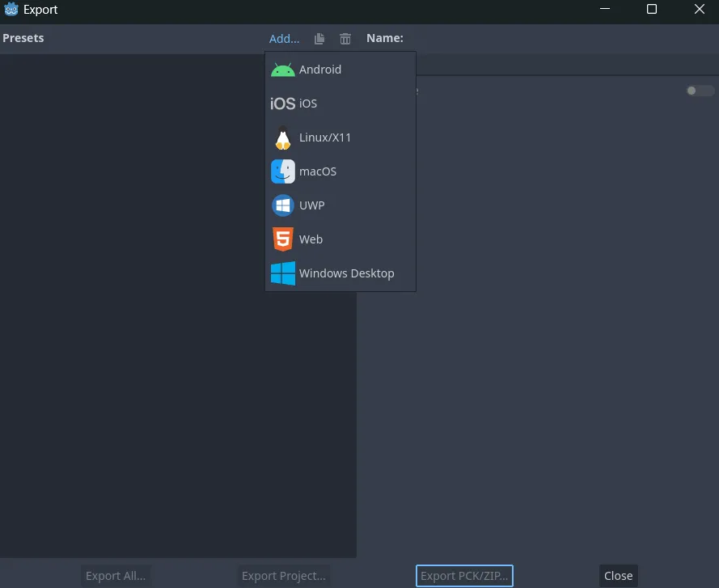Click the Name: field label
The image size is (719, 588).
385,38
